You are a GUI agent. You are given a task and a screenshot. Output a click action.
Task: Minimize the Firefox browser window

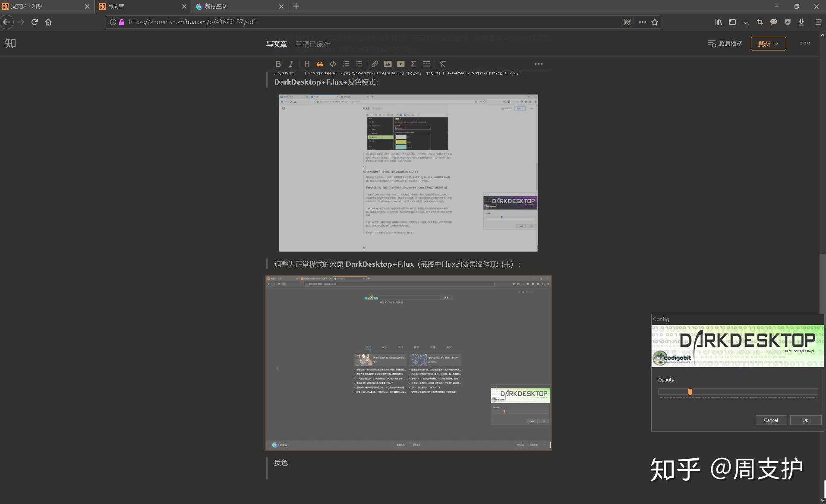point(776,6)
